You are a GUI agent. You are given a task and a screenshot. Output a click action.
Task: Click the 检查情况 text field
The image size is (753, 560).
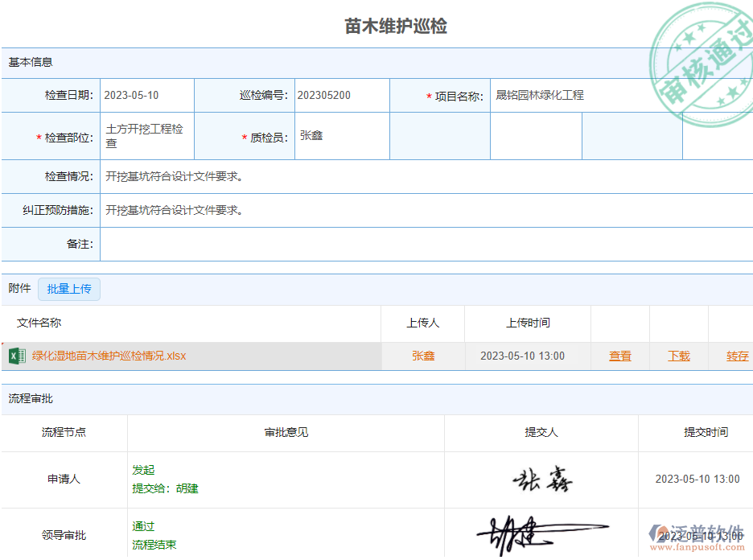[425, 177]
